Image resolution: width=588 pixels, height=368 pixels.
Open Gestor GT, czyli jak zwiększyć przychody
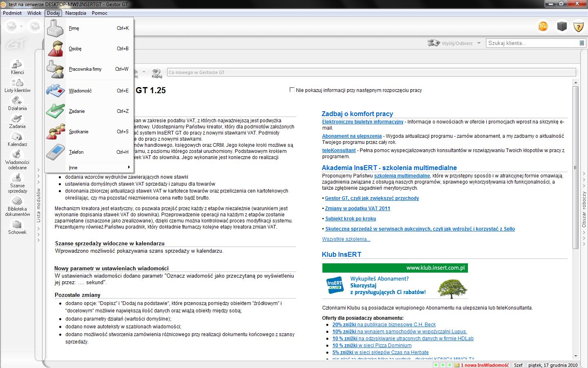(x=372, y=198)
